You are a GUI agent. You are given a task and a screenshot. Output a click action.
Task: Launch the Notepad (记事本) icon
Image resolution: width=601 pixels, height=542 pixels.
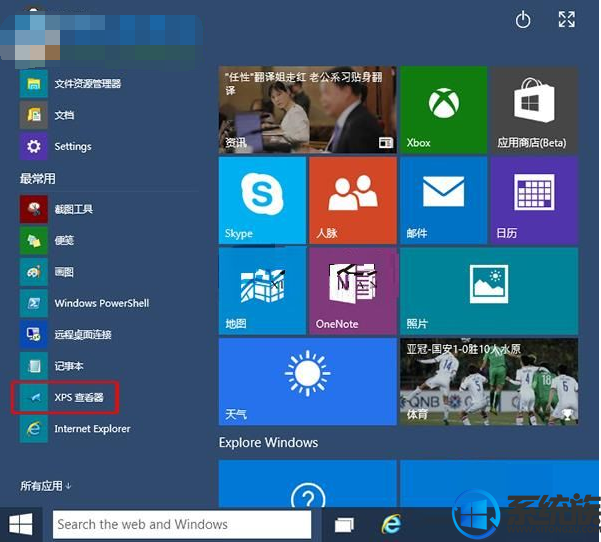pos(34,366)
